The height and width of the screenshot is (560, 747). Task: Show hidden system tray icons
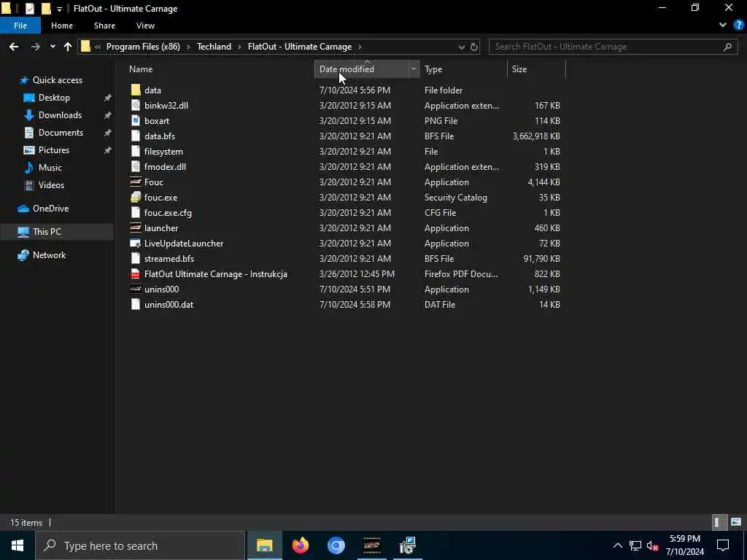click(x=617, y=545)
